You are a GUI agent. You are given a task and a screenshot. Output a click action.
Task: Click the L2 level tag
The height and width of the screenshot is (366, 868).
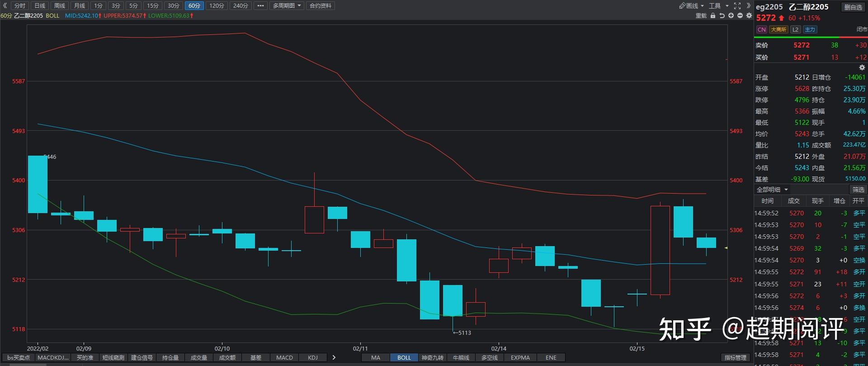tap(796, 29)
